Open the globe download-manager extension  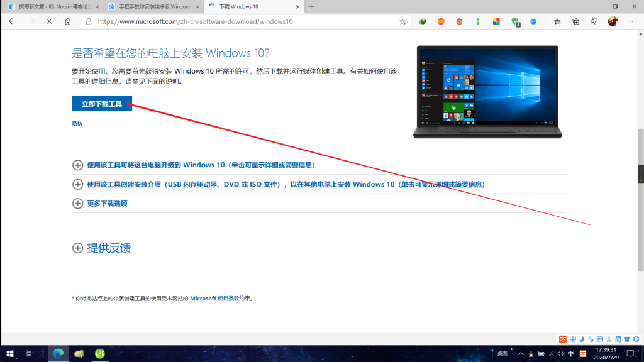(x=422, y=21)
